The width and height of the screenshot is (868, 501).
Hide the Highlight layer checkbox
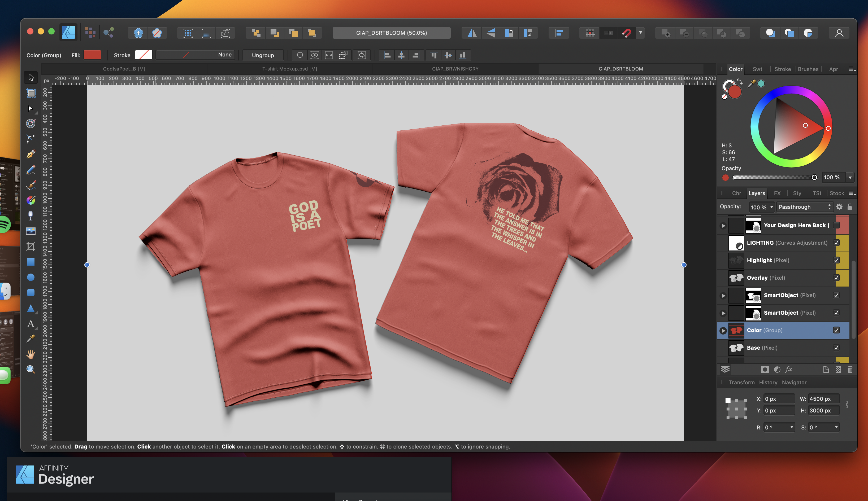click(836, 260)
